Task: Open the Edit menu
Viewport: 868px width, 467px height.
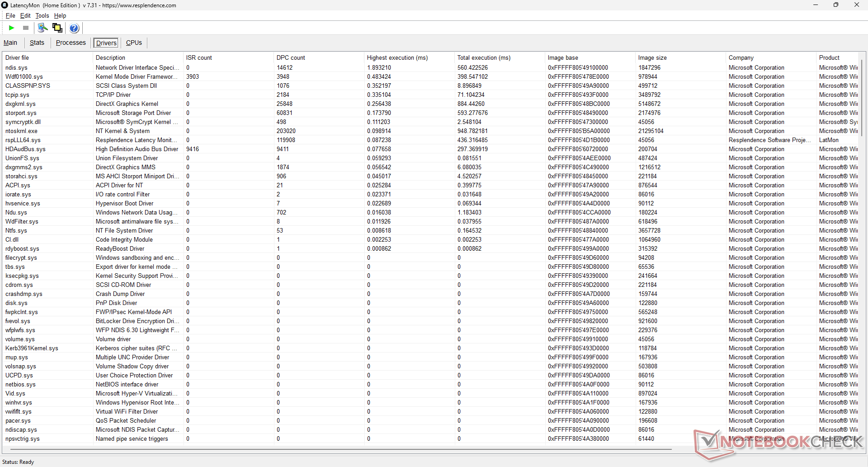Action: pyautogui.click(x=25, y=15)
